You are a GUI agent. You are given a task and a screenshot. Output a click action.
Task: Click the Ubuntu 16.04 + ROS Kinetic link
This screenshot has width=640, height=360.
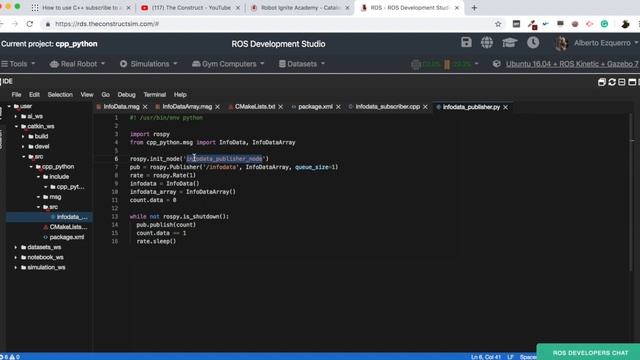coord(572,64)
